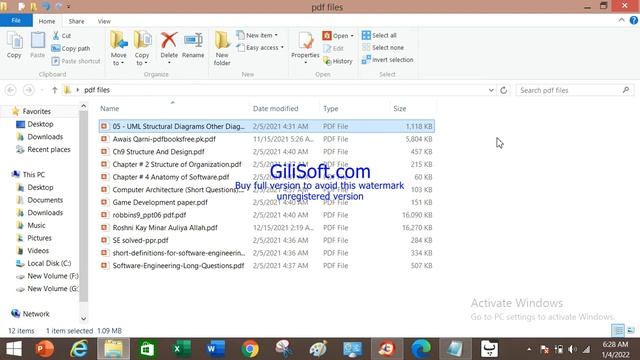Create a New folder

click(x=222, y=48)
